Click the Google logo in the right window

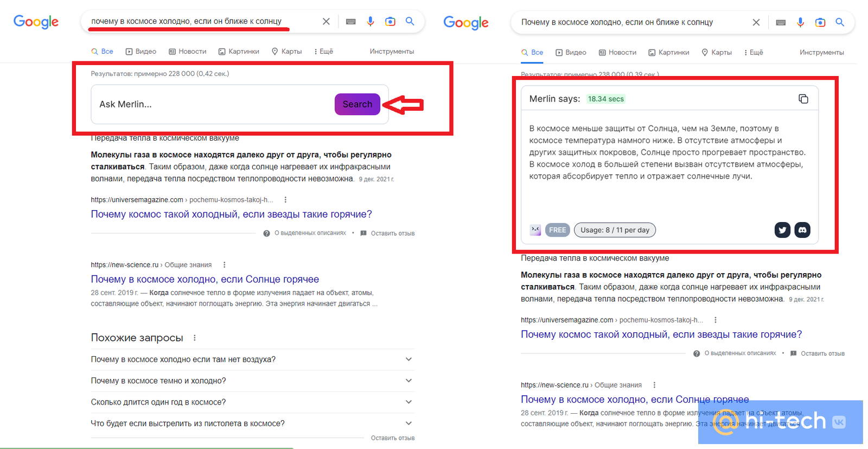click(466, 22)
